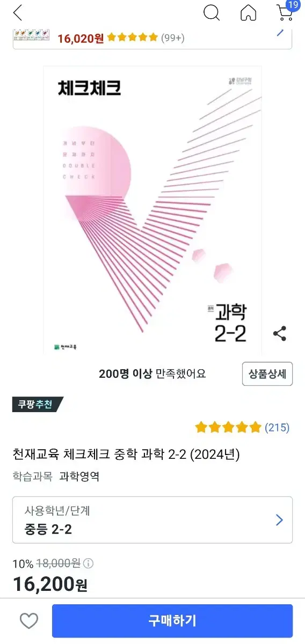Open the 체크체크 book cover image
Image resolution: width=305 pixels, height=644 pixels.
152,210
